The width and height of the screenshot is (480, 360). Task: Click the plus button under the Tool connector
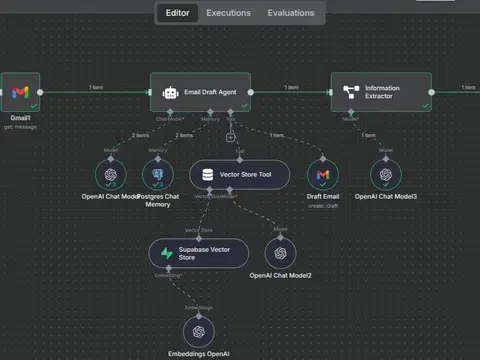230,137
